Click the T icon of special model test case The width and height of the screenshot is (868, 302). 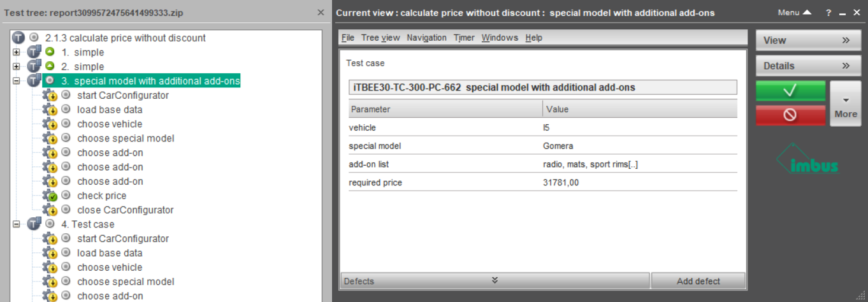coord(34,81)
